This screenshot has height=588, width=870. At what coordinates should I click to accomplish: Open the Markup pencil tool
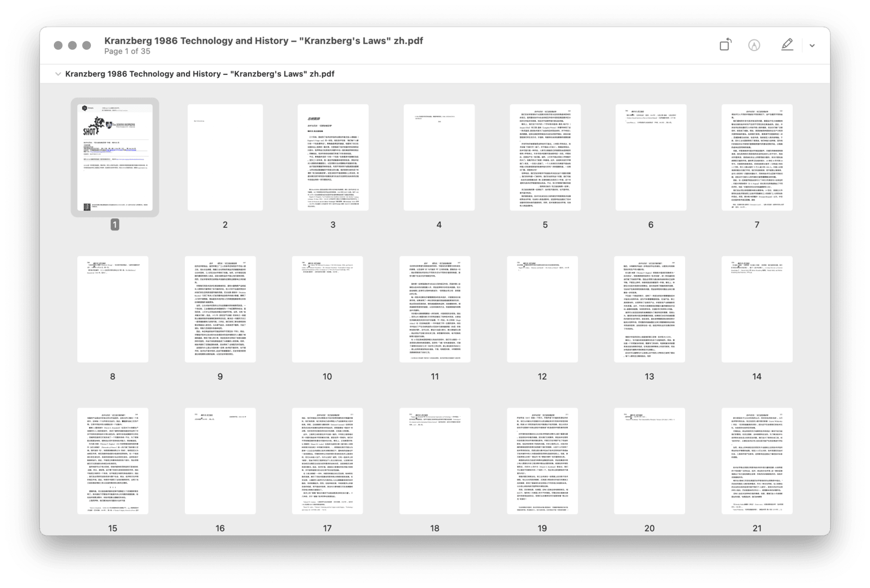[x=787, y=45]
